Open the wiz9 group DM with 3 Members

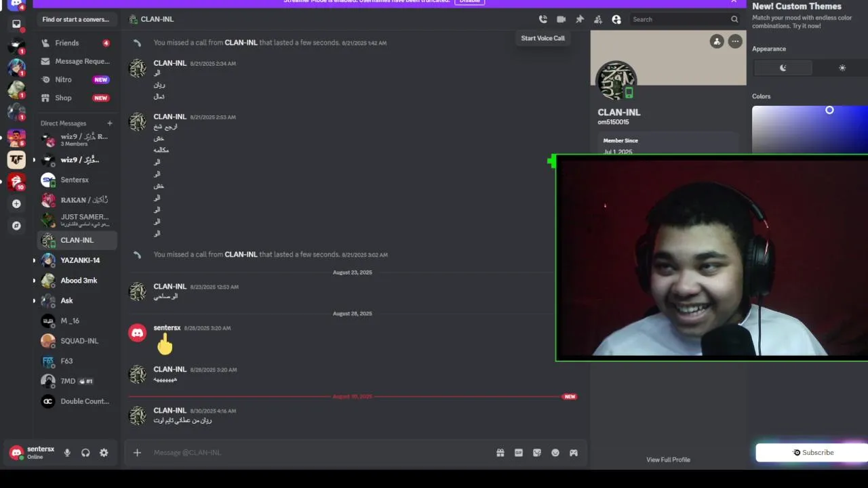tap(77, 140)
